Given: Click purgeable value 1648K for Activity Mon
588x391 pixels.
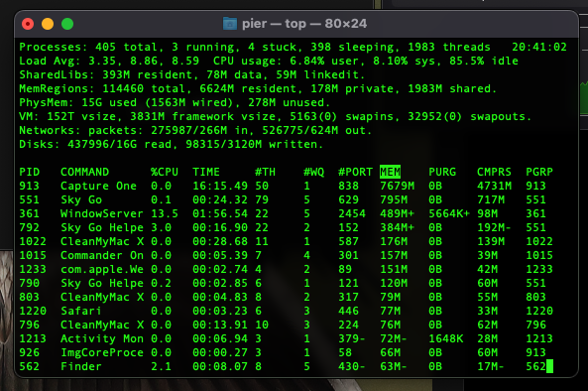Looking at the screenshot, I should (446, 338).
